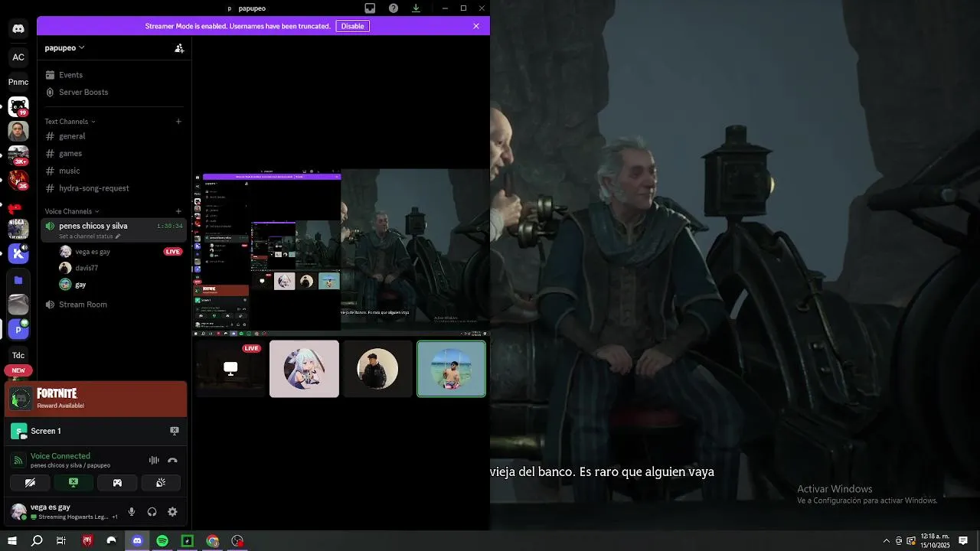Screen dimensions: 980x551
Task: Disable Streamer Mode via Disable button
Action: tap(352, 26)
